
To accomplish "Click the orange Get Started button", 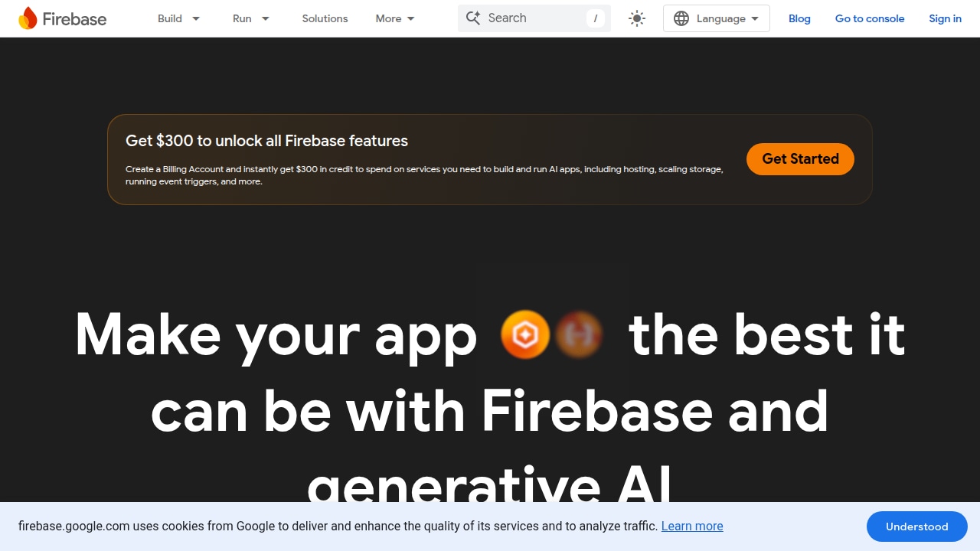I will click(x=800, y=158).
